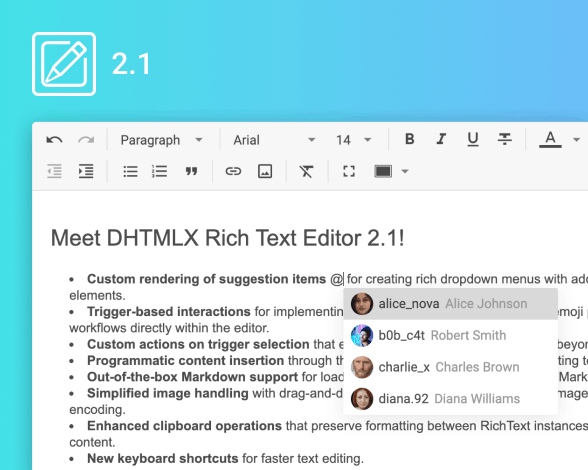The image size is (588, 470).
Task: Select alice_nova Alice Johnson suggestion
Action: click(x=450, y=304)
